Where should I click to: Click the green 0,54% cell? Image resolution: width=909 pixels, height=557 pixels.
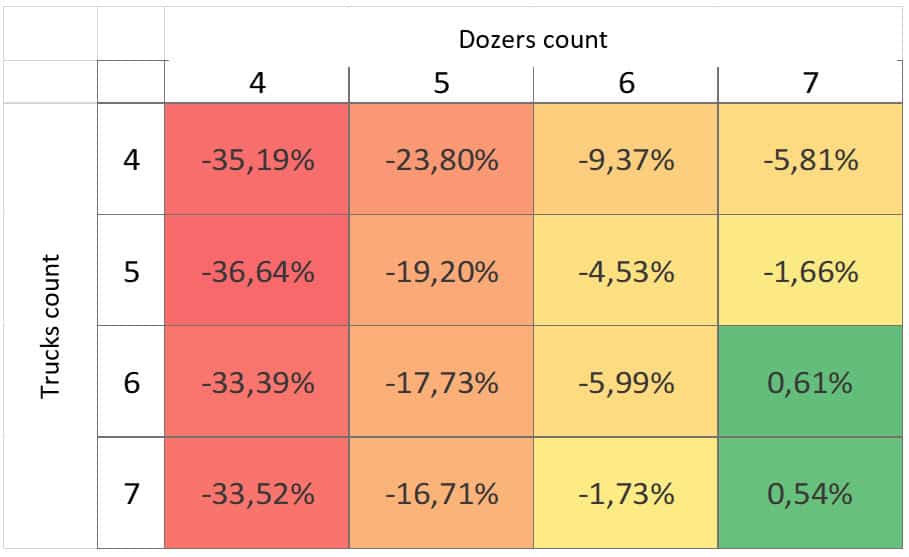810,493
